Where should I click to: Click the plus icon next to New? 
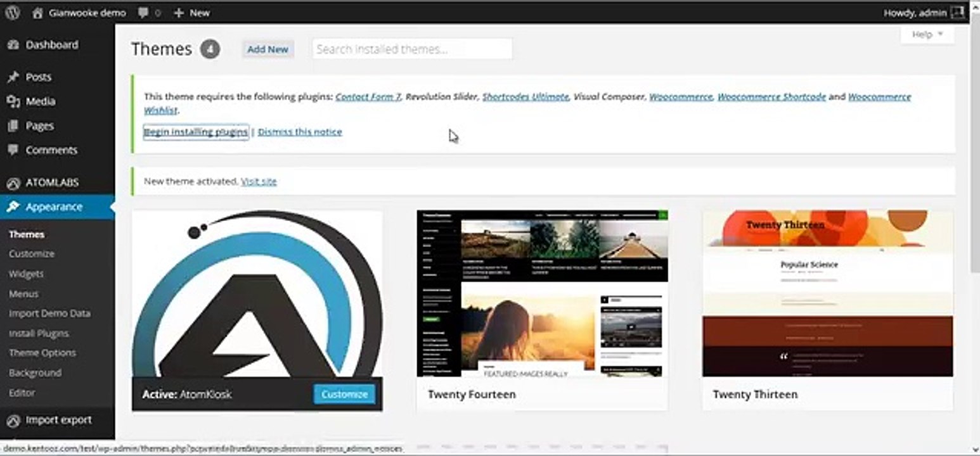(x=178, y=13)
